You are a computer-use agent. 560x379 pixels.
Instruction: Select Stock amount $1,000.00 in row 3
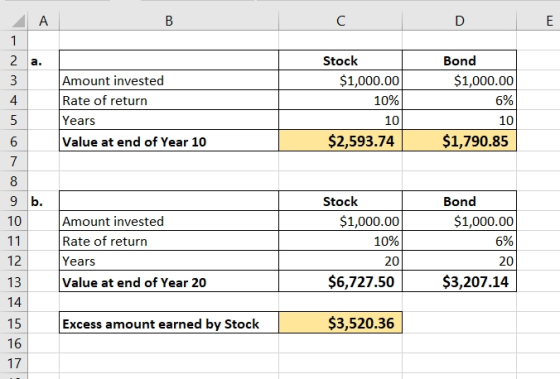tap(340, 81)
